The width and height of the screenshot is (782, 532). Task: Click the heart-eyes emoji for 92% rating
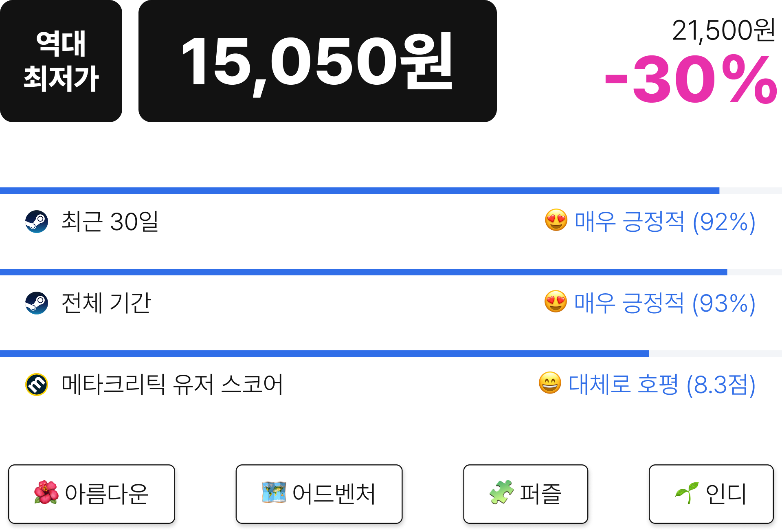pyautogui.click(x=556, y=220)
